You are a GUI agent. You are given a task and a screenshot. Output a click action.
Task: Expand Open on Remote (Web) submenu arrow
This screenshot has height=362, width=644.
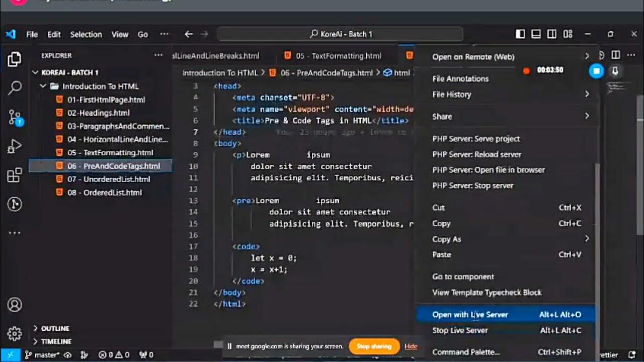[587, 56]
